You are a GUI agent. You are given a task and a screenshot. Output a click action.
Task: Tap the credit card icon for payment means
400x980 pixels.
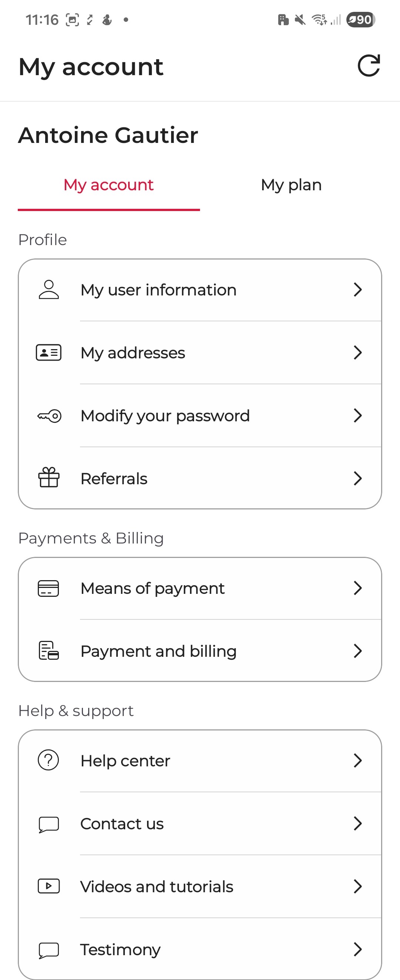pyautogui.click(x=49, y=589)
